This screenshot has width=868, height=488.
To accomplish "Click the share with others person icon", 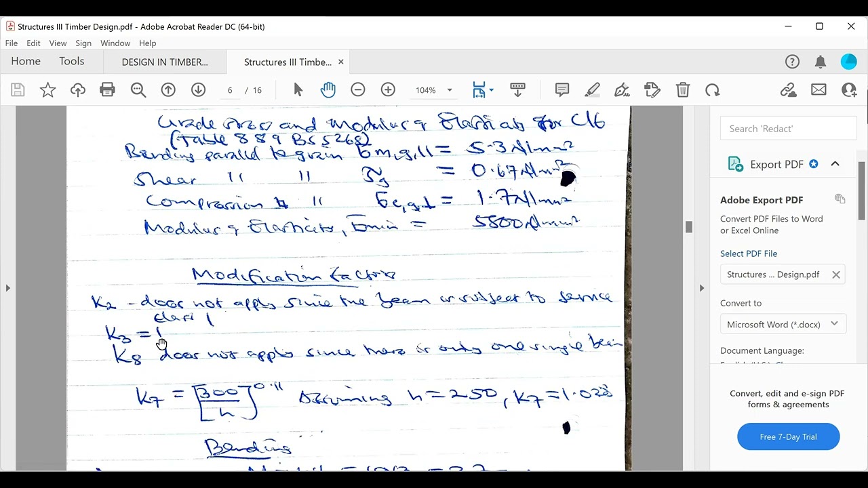I will pyautogui.click(x=849, y=90).
